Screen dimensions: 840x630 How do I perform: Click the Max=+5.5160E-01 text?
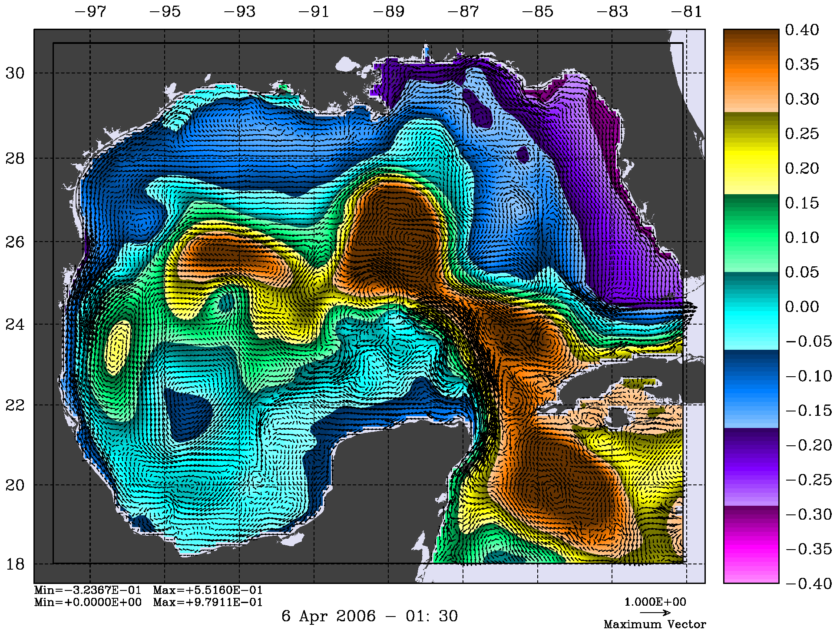click(208, 590)
